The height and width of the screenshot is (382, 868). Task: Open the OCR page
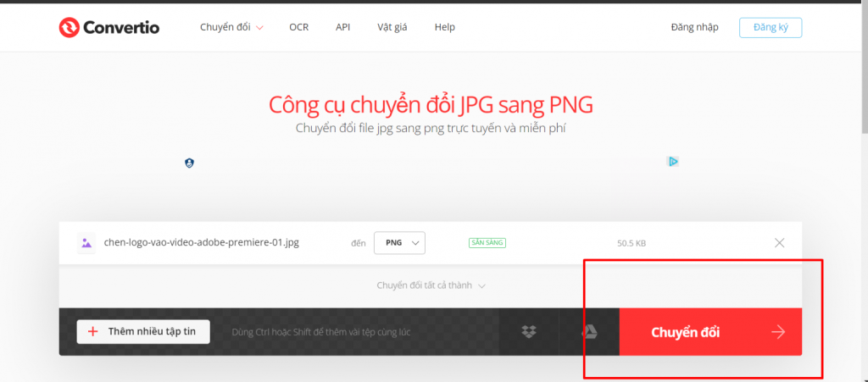299,27
